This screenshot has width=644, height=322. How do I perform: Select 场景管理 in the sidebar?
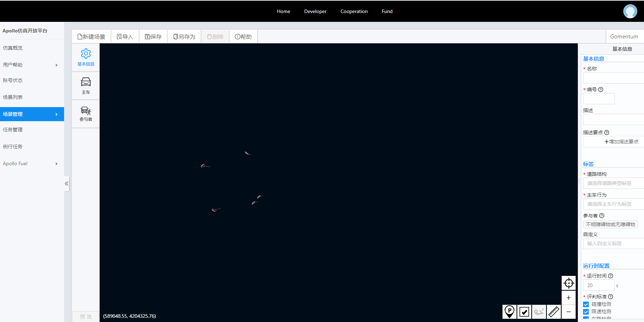[32, 114]
